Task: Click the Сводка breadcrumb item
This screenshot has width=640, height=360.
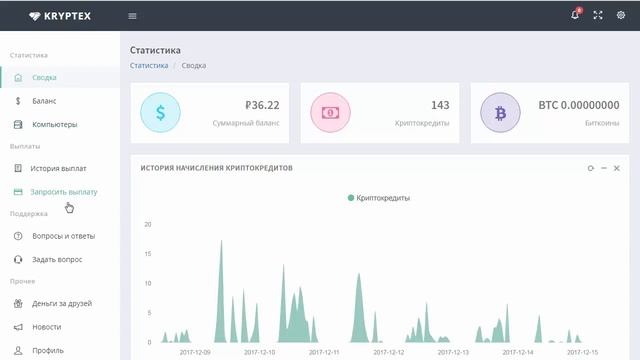Action: tap(194, 66)
